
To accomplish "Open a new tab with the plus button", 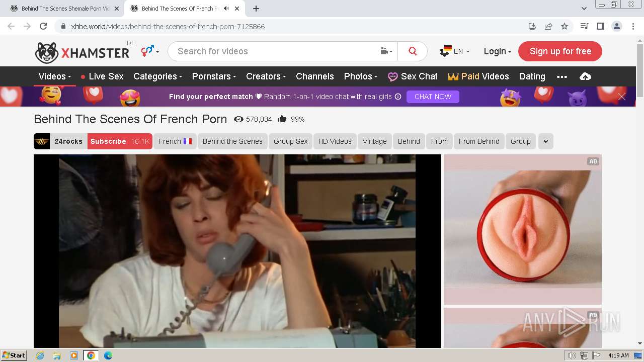I will (256, 9).
